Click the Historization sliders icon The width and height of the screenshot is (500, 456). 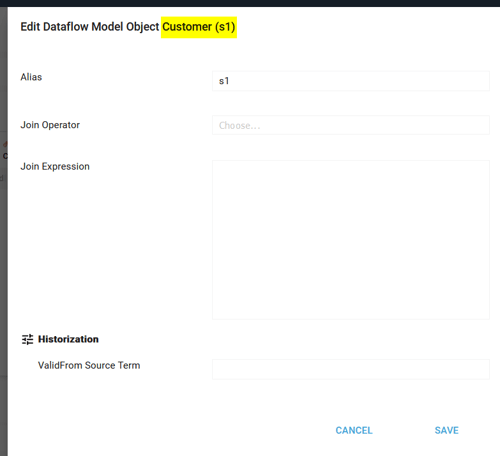[27, 339]
